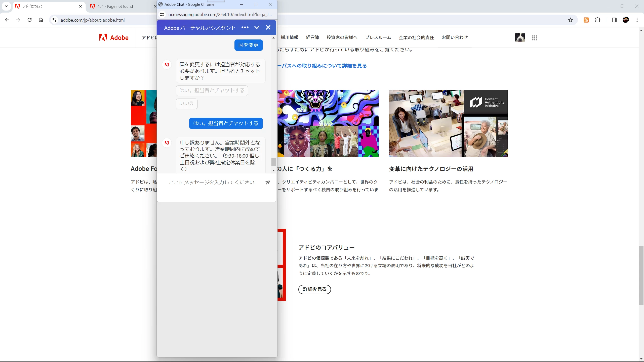The width and height of the screenshot is (644, 362).
Task: Bookmark this page with star icon
Action: (570, 20)
